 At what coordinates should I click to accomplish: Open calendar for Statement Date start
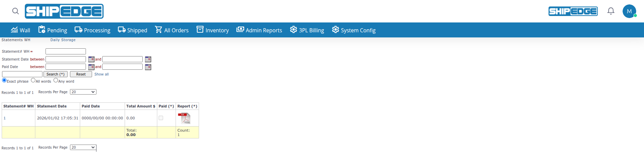[91, 60]
